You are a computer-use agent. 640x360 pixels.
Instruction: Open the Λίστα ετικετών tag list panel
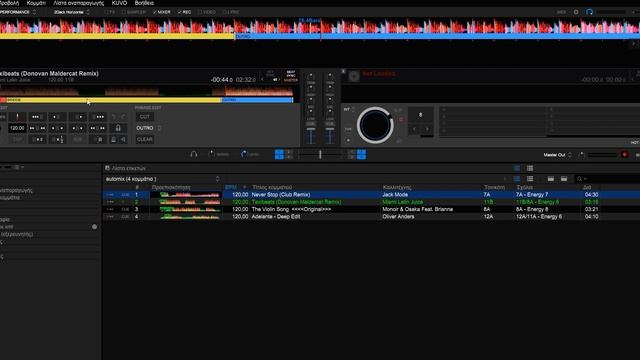coord(125,168)
